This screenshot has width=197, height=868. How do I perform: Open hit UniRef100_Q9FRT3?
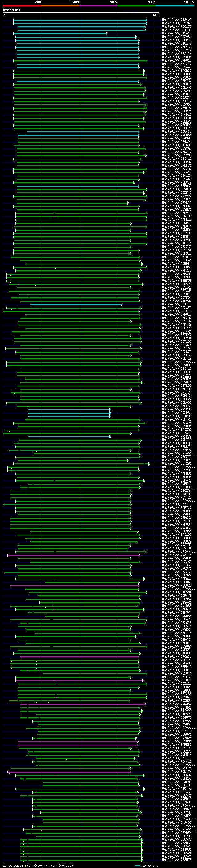point(177,40)
